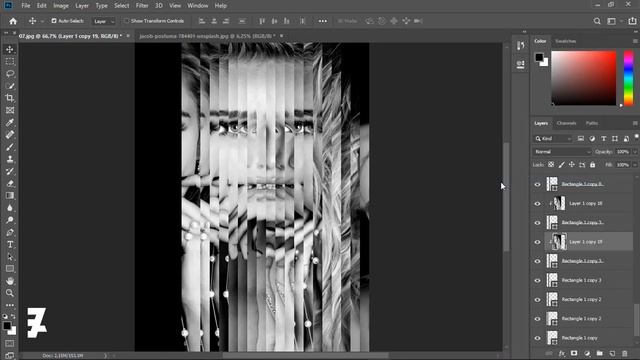
Task: Select the Crop tool
Action: click(10, 98)
